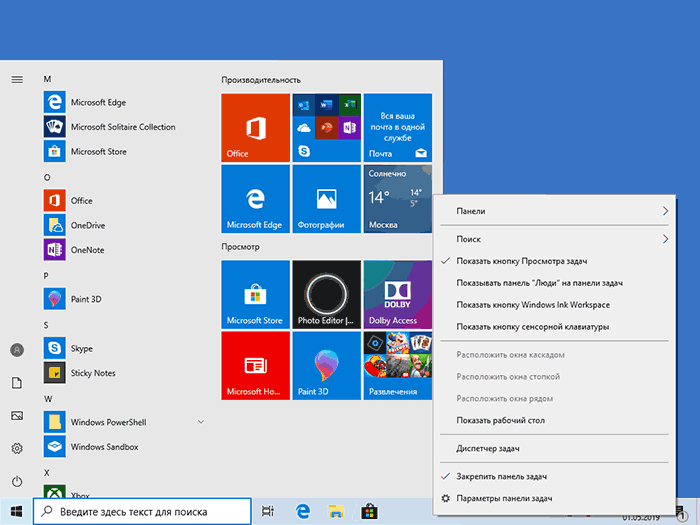Open the Microsoft Store tile

click(255, 295)
